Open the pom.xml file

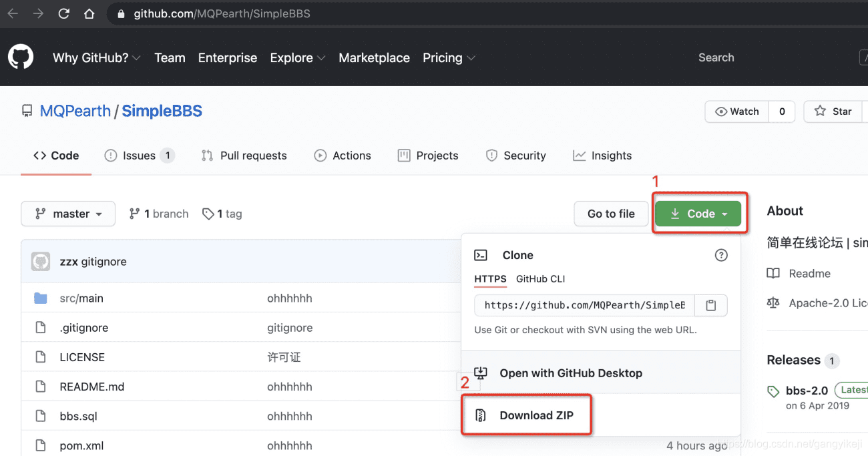pyautogui.click(x=81, y=445)
